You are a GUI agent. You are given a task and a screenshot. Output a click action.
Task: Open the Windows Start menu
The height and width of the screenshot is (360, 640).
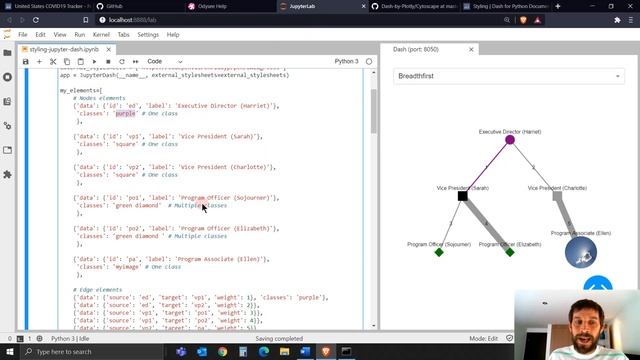pyautogui.click(x=9, y=351)
